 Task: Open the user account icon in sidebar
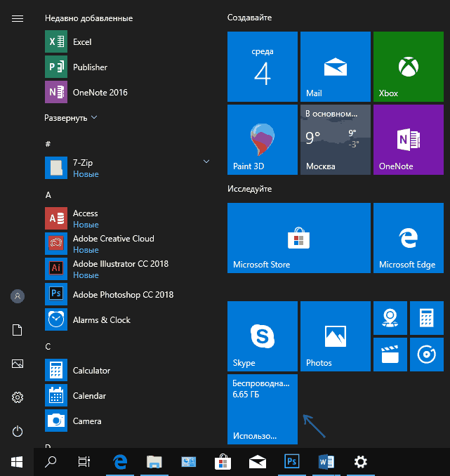click(x=18, y=296)
